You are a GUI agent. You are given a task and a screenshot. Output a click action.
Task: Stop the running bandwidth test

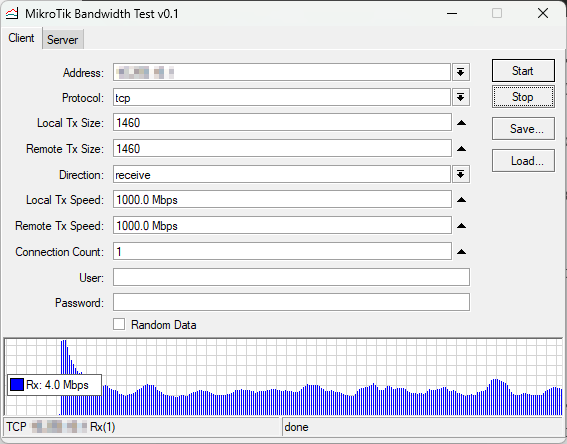coord(523,97)
